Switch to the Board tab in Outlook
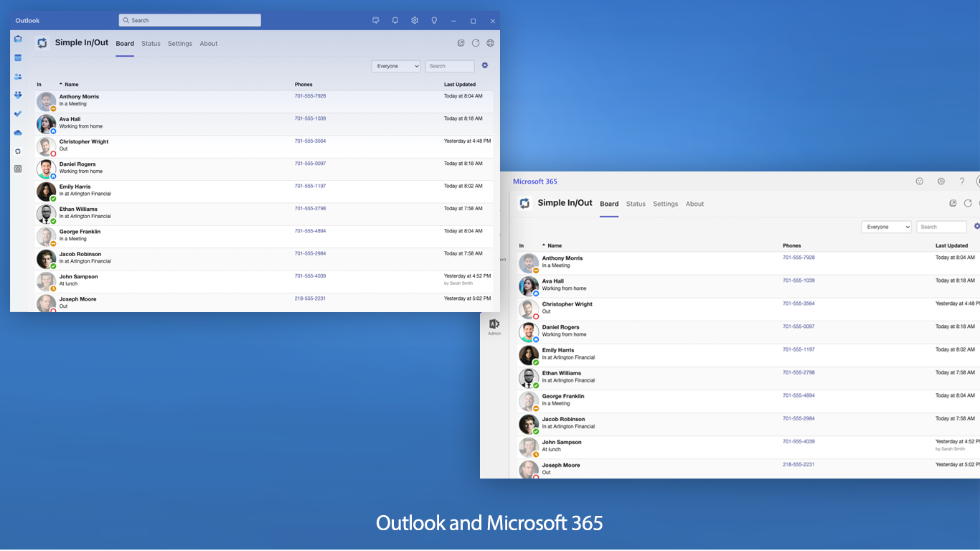This screenshot has height=551, width=980. coord(125,44)
